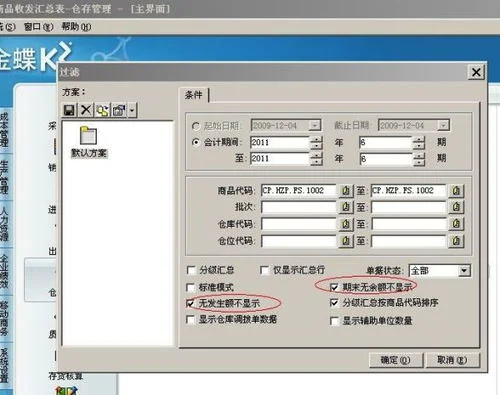The width and height of the screenshot is (500, 395).
Task: Open the 截止日期 date dropdown
Action: coord(443,126)
